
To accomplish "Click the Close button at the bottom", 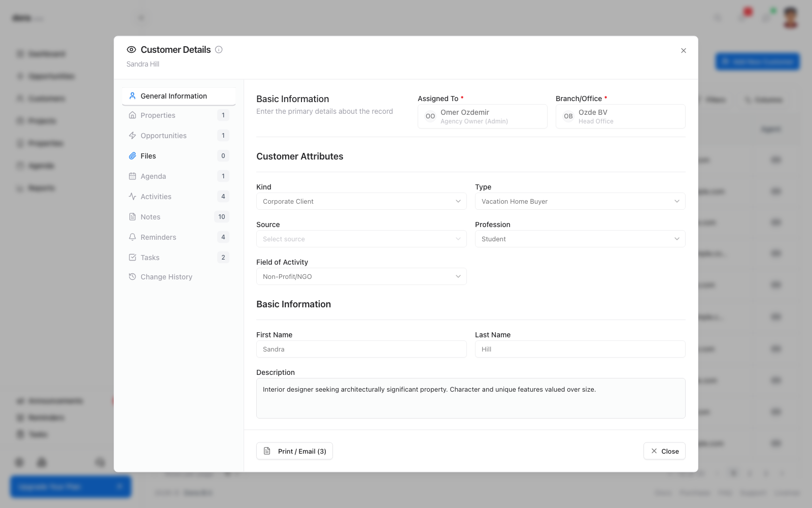I will (x=664, y=451).
